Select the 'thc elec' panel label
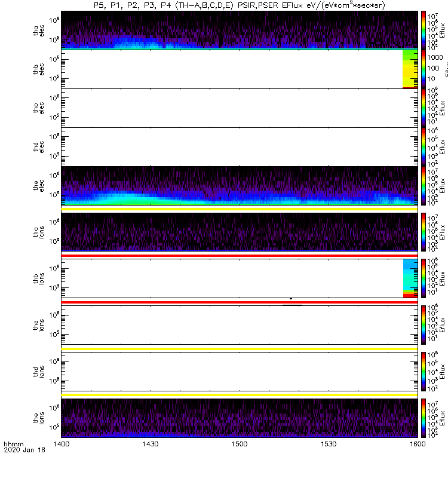 tap(39, 108)
